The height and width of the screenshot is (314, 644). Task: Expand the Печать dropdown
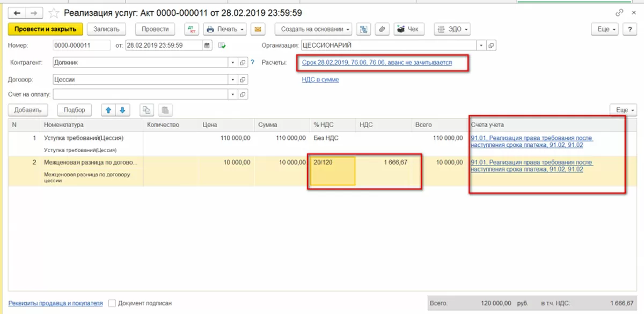point(224,29)
